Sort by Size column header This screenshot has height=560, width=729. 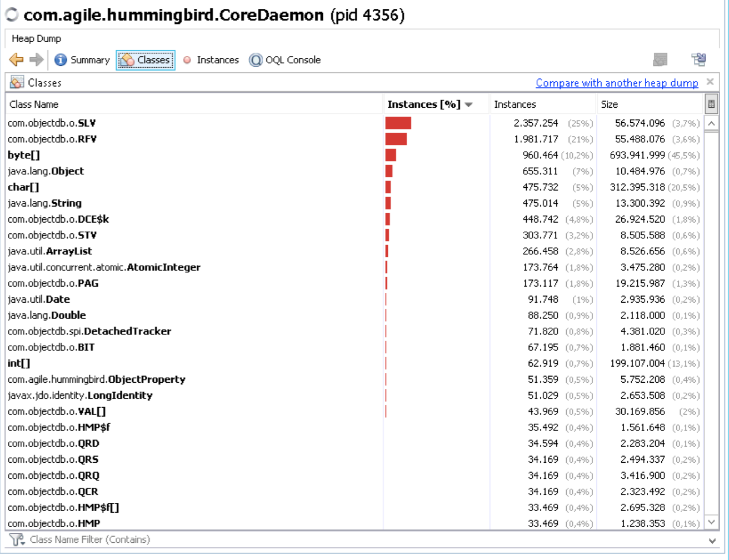pos(650,104)
